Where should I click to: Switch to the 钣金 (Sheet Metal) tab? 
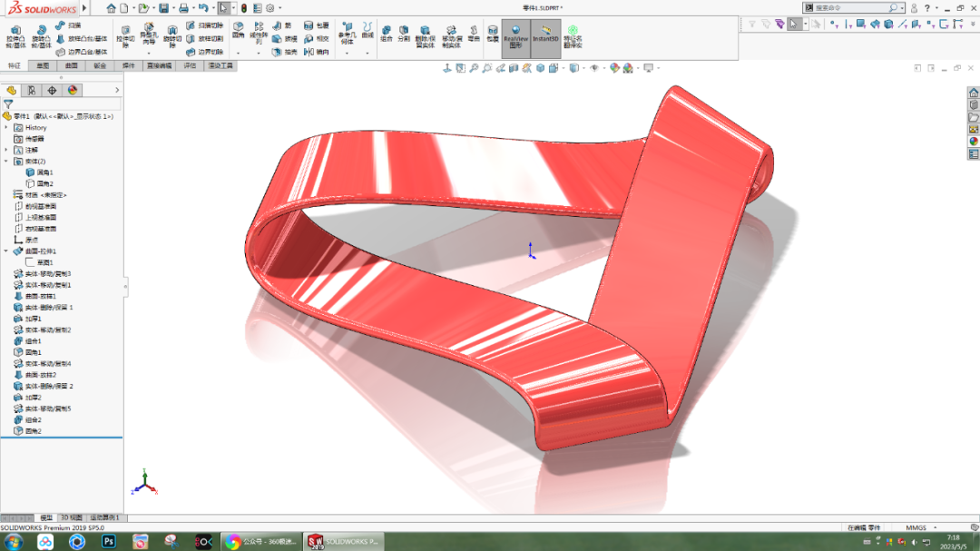pos(100,66)
